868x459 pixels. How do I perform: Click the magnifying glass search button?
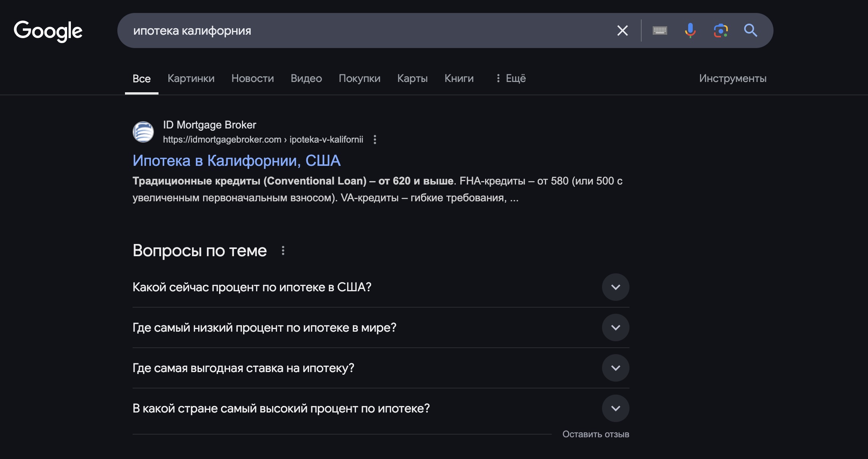[750, 30]
